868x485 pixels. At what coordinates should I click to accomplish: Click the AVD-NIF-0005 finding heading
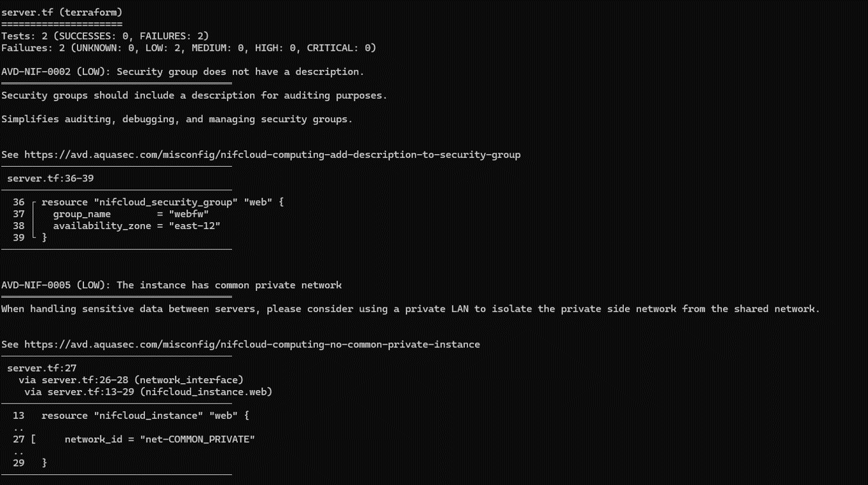(x=171, y=285)
